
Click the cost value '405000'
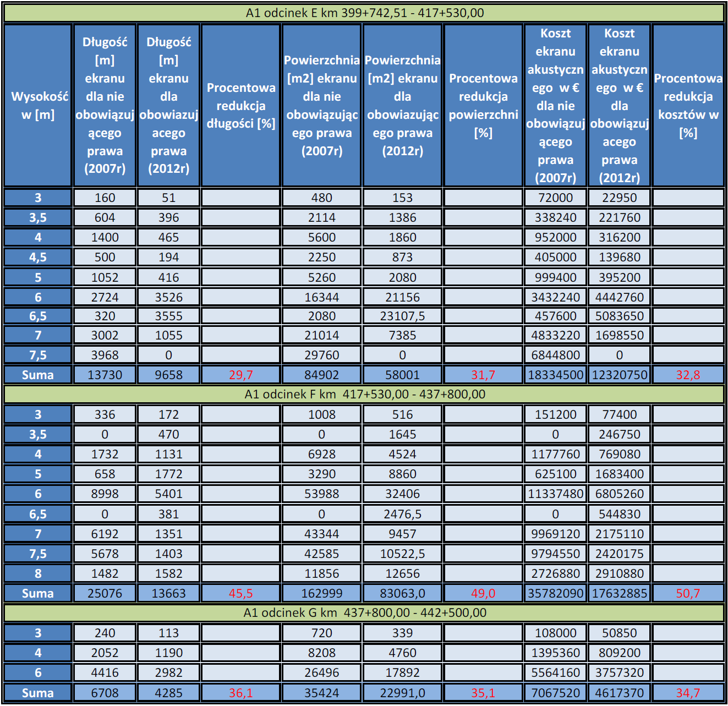click(x=555, y=257)
